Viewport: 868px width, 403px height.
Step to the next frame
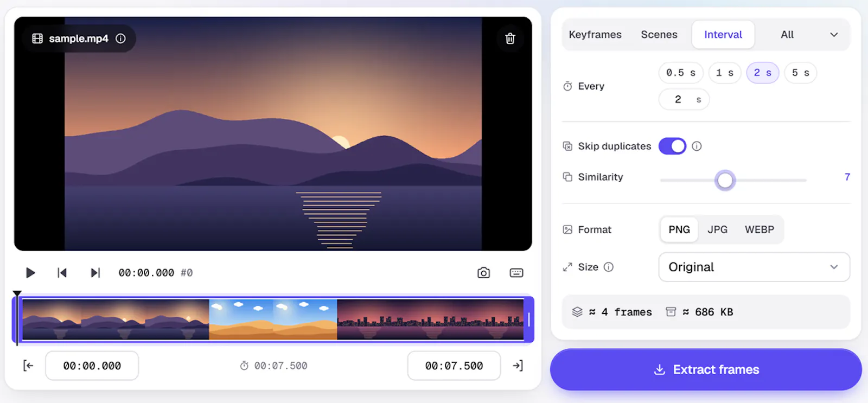(x=95, y=273)
